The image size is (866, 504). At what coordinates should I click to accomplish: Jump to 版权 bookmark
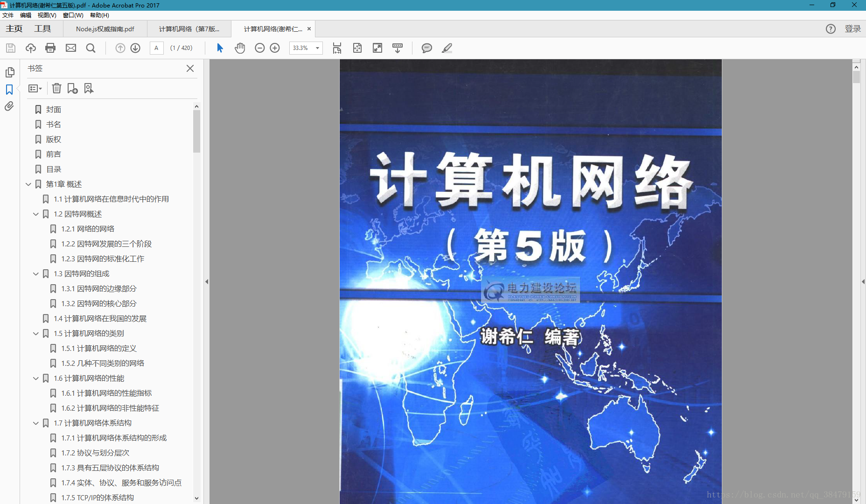coord(54,140)
